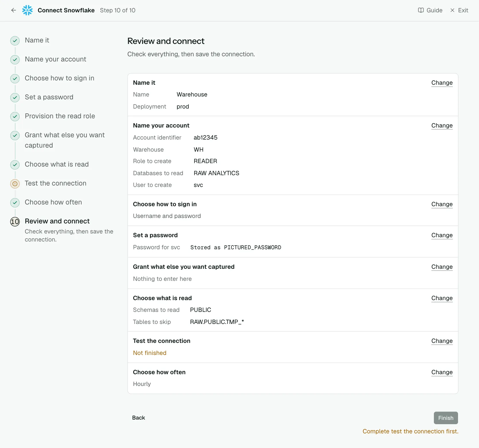Click the Back button
Screen dimensions: 479x448
pyautogui.click(x=138, y=418)
